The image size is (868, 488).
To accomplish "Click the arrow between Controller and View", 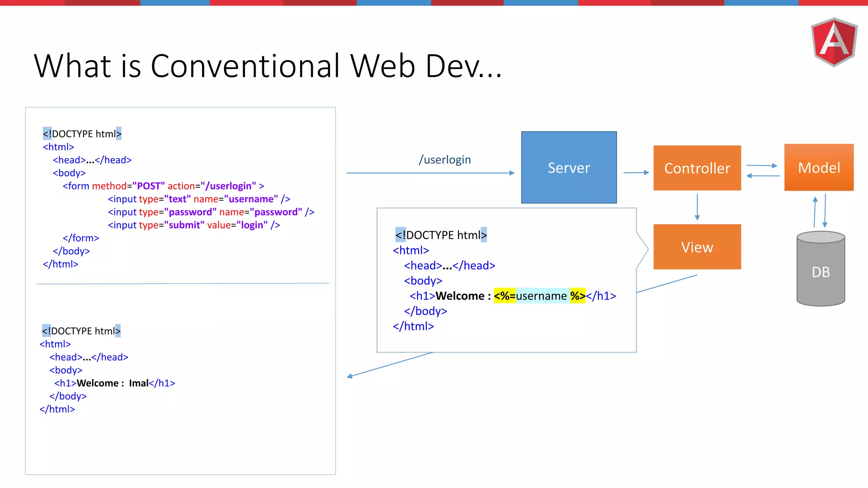I will (697, 207).
